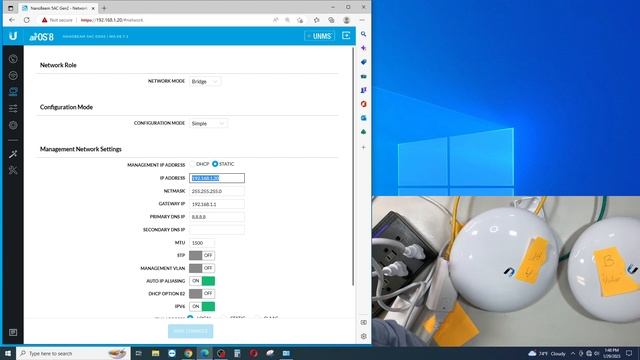The width and height of the screenshot is (640, 360).
Task: Open the Wireless settings sidebar icon
Action: coord(13,76)
